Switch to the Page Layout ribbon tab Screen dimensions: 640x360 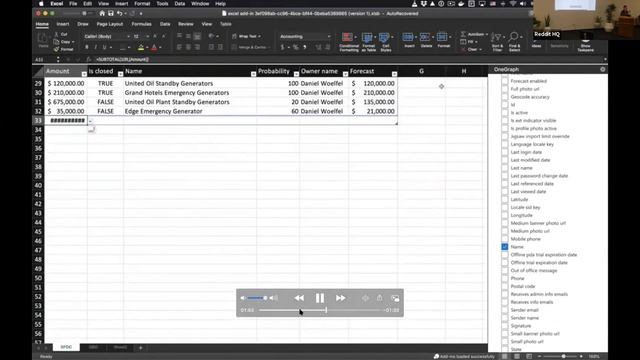tap(110, 24)
